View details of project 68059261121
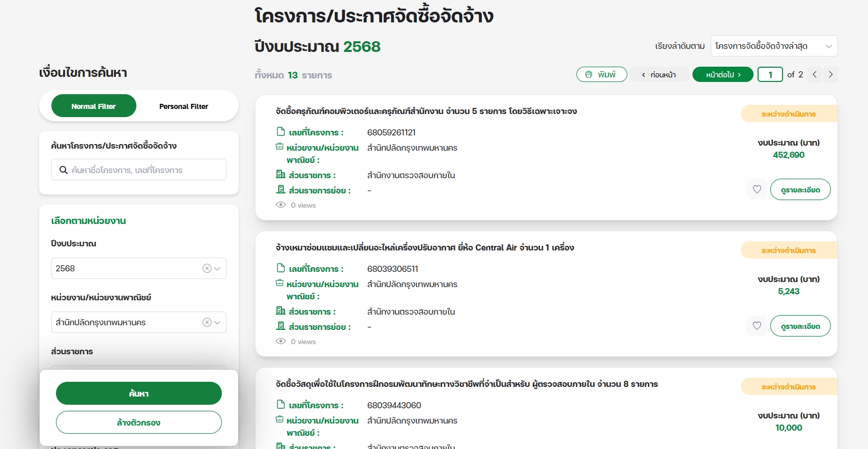 click(x=800, y=189)
